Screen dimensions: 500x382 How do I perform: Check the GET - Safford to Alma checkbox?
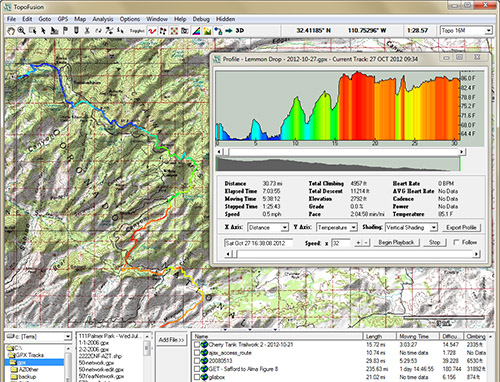(x=197, y=369)
